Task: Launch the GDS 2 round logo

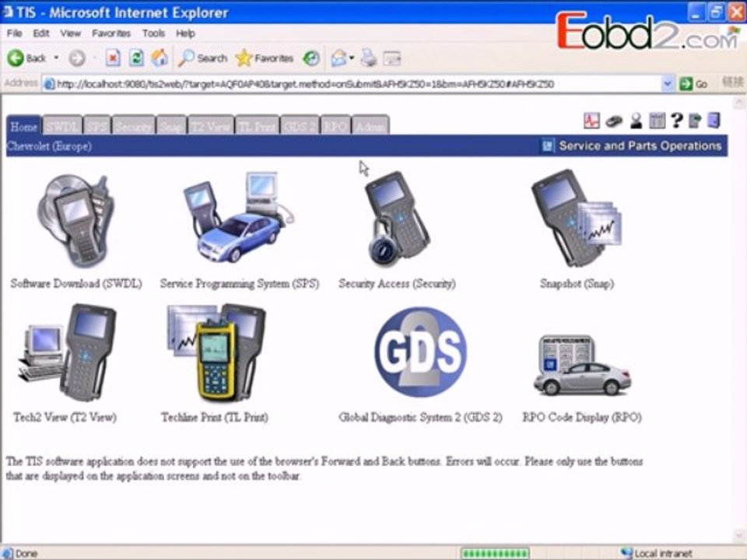Action: [x=420, y=352]
